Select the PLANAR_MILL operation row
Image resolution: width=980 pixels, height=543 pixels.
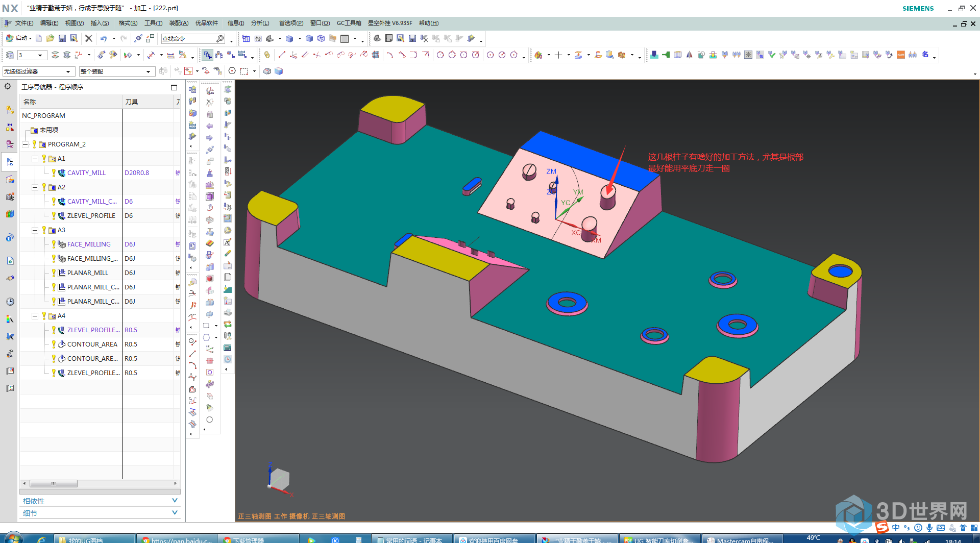click(x=88, y=273)
